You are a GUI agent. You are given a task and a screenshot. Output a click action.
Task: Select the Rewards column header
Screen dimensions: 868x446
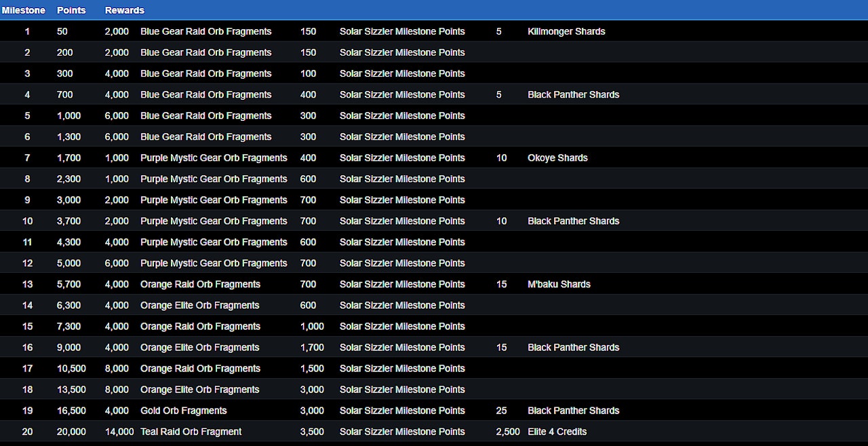[x=125, y=10]
